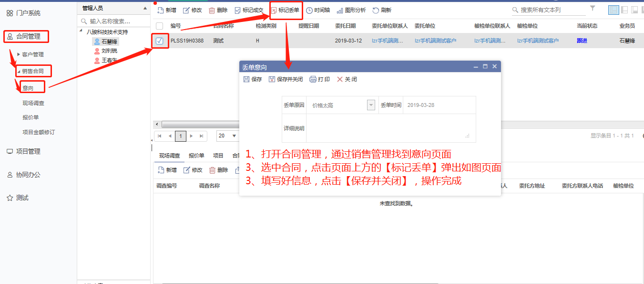Click the 打印 print icon in dialog
The width and height of the screenshot is (644, 284).
coord(313,79)
